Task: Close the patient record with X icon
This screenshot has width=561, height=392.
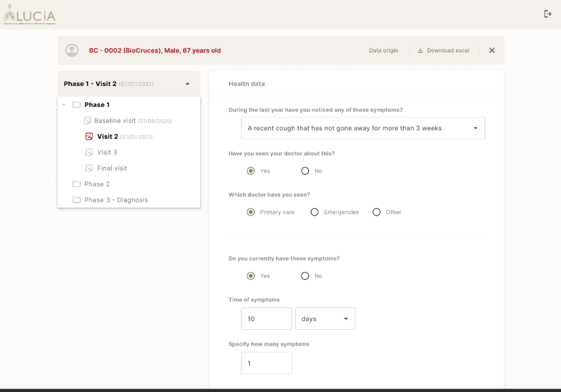Action: (492, 50)
